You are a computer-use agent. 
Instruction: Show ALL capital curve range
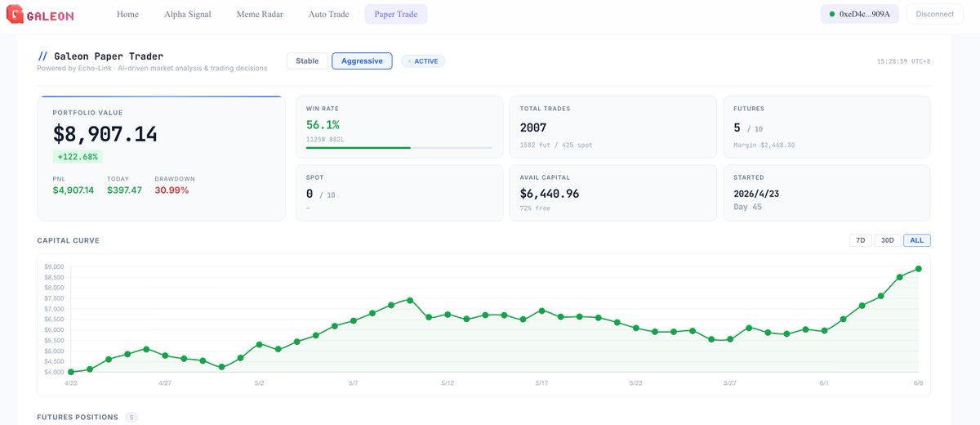(917, 240)
